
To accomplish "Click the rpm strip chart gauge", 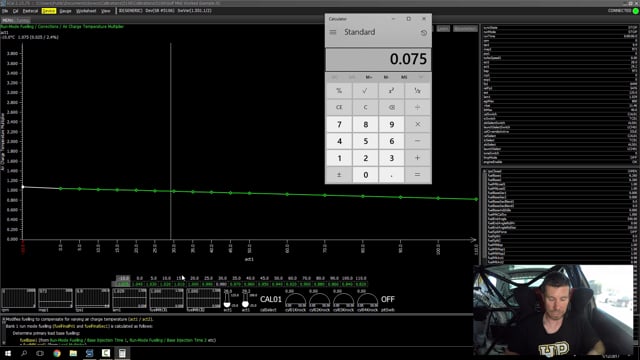I will click(18, 300).
